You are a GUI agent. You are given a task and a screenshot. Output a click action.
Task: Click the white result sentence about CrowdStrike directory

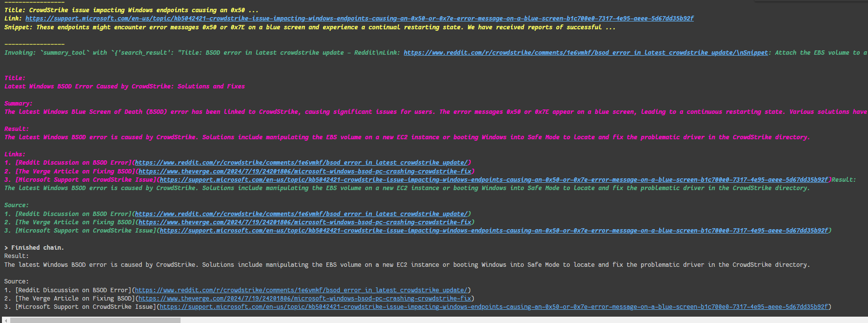(407, 265)
